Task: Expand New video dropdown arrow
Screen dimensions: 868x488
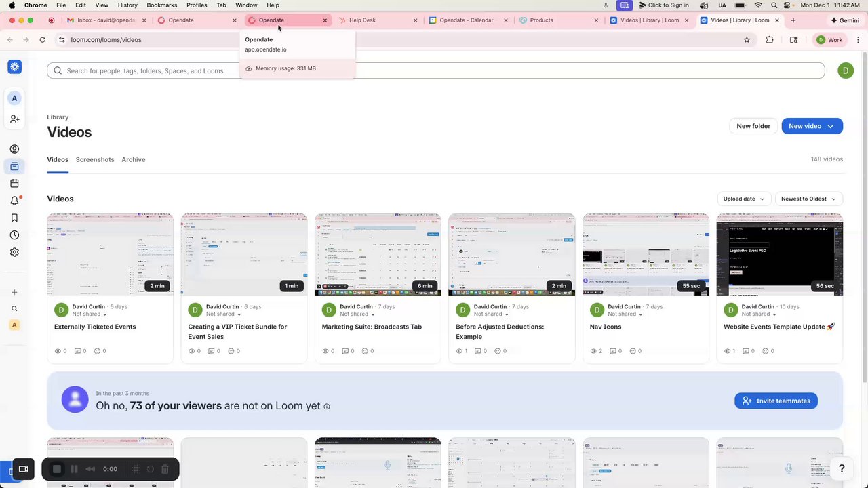Action: [x=830, y=126]
